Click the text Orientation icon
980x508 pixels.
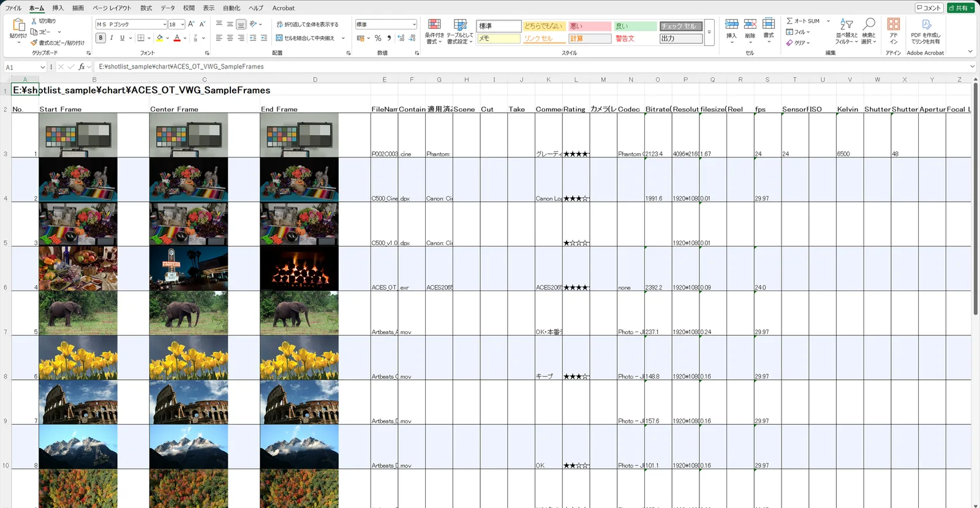(253, 25)
